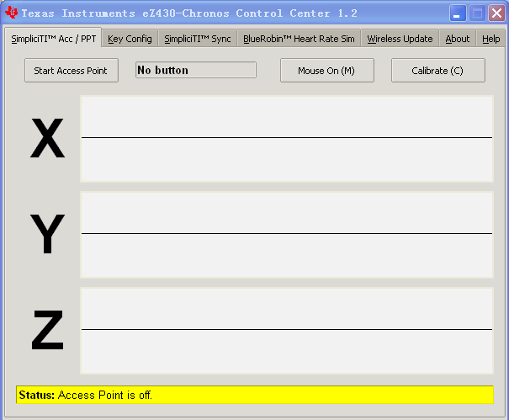Screen dimensions: 509x420
Task: Click the 'Access Point is off.' status text
Action: tap(105, 395)
